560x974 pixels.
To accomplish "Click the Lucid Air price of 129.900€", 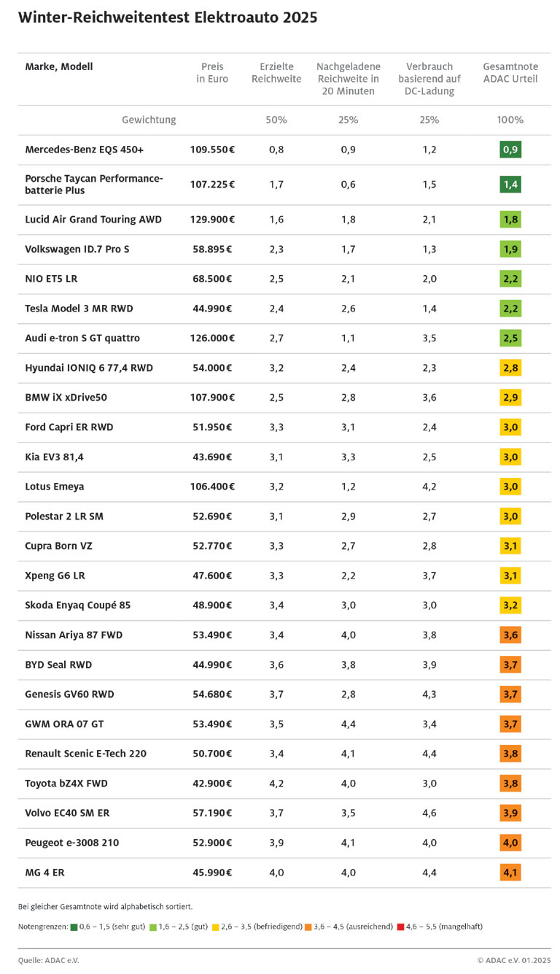I will [x=212, y=220].
